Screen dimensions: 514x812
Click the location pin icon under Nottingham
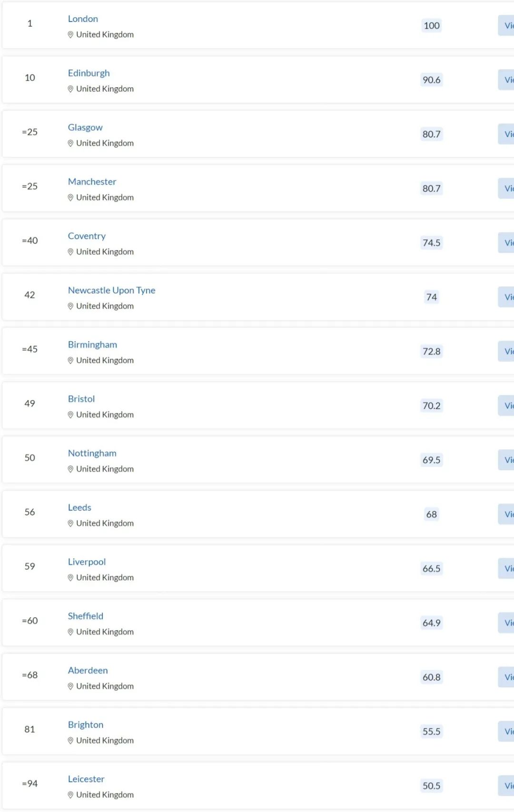70,469
